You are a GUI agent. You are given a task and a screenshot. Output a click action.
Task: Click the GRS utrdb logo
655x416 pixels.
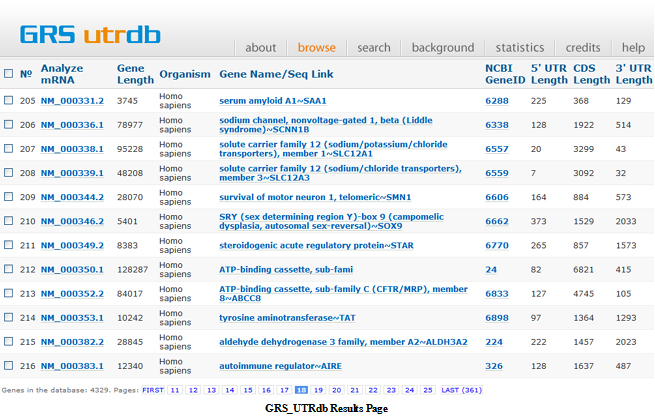(x=90, y=34)
